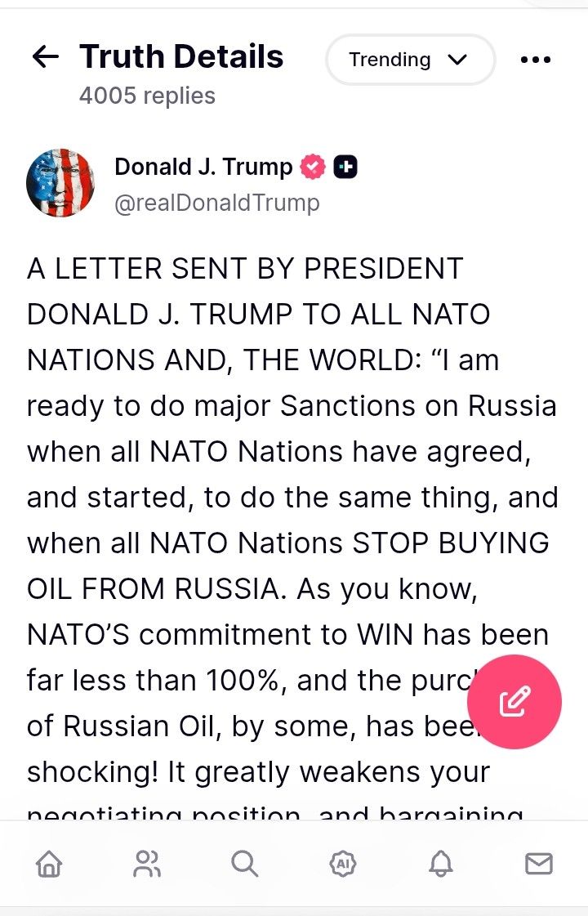The image size is (588, 916).
Task: Open Search with the magnifying glass
Action: click(x=244, y=864)
